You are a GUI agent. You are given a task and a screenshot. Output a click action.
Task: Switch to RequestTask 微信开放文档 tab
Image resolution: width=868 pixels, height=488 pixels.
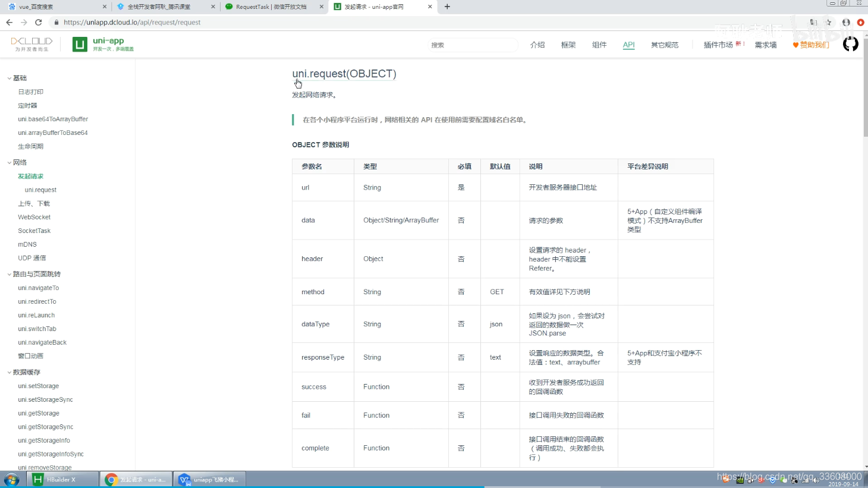(x=274, y=7)
